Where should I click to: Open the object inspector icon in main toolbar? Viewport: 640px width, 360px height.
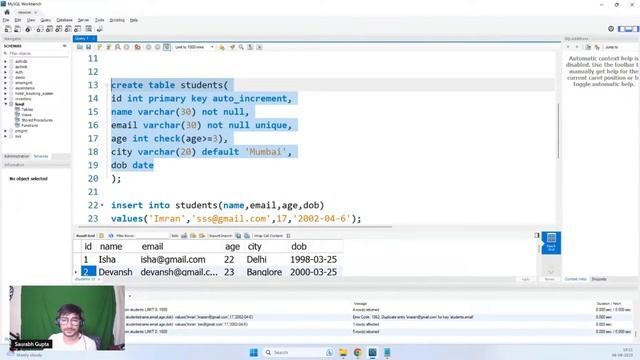(x=28, y=29)
